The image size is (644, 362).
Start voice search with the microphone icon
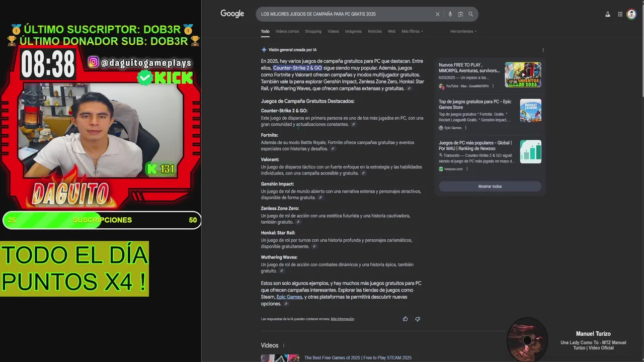[x=450, y=14]
